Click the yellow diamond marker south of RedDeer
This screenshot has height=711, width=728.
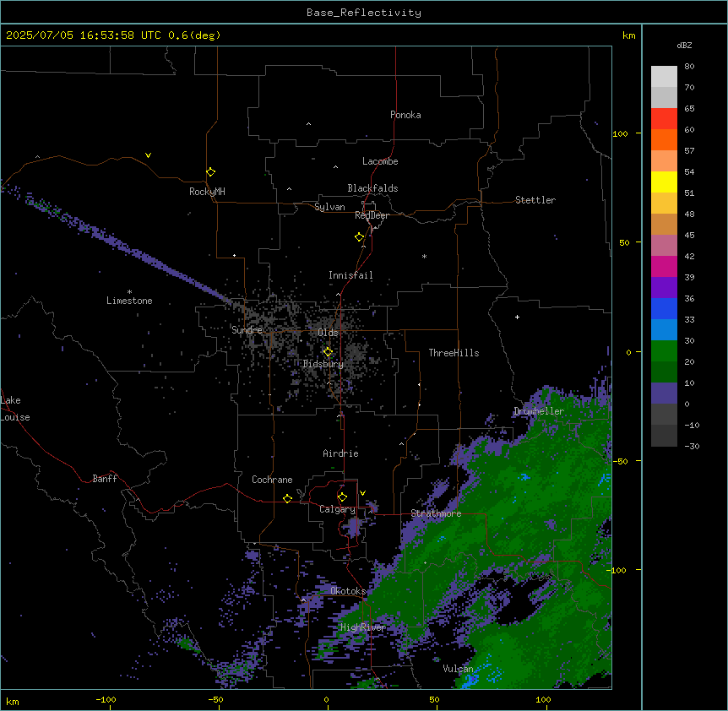coord(360,237)
